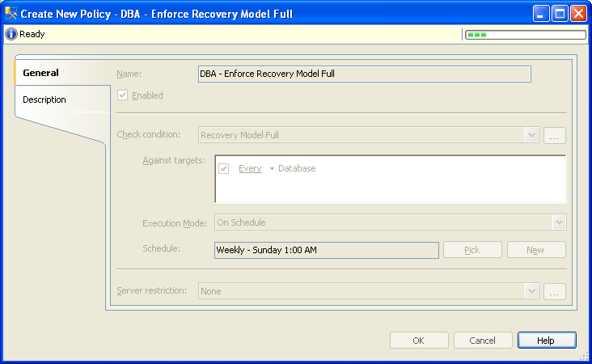Maximize the Create New Policy window
This screenshot has height=364, width=592.
[560, 14]
